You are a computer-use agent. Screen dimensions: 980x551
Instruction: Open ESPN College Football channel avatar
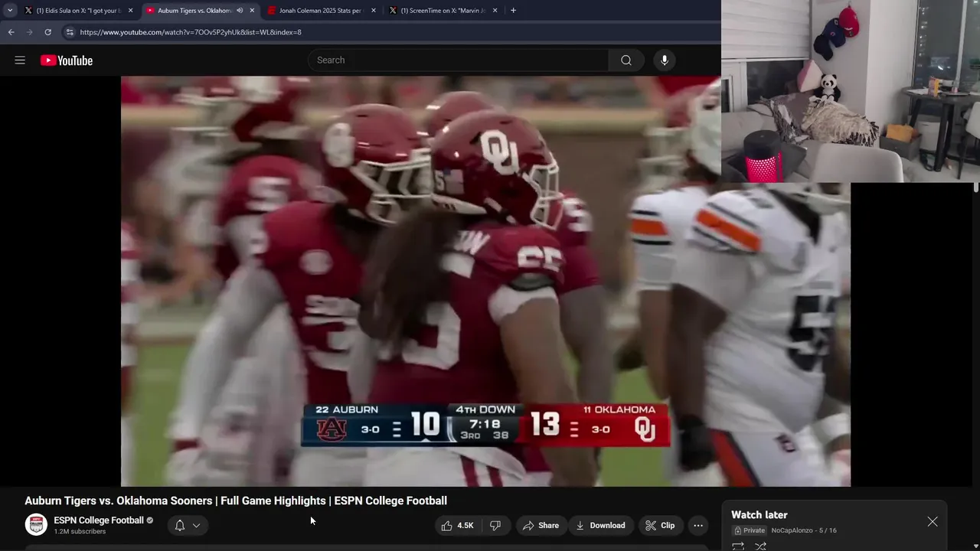pos(36,525)
